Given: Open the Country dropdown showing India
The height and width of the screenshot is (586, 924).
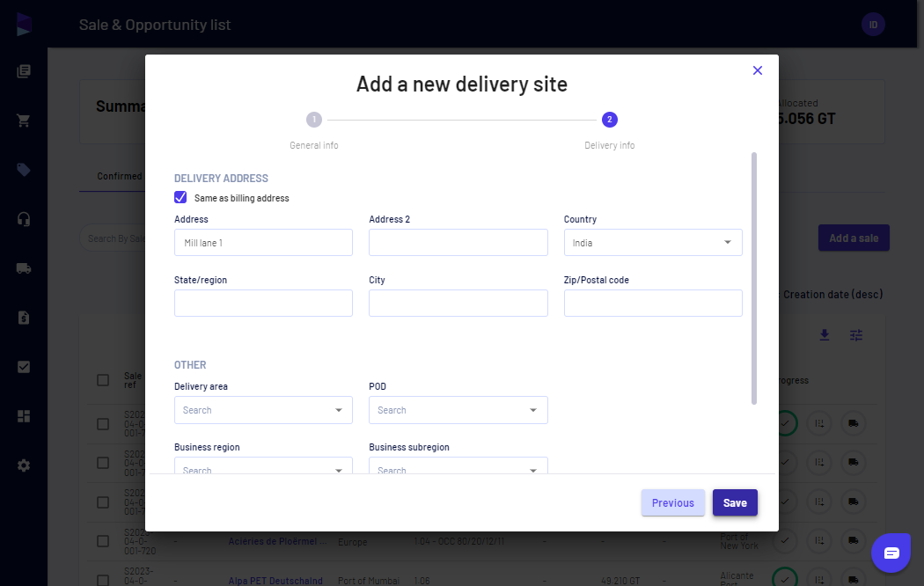Looking at the screenshot, I should pos(653,243).
